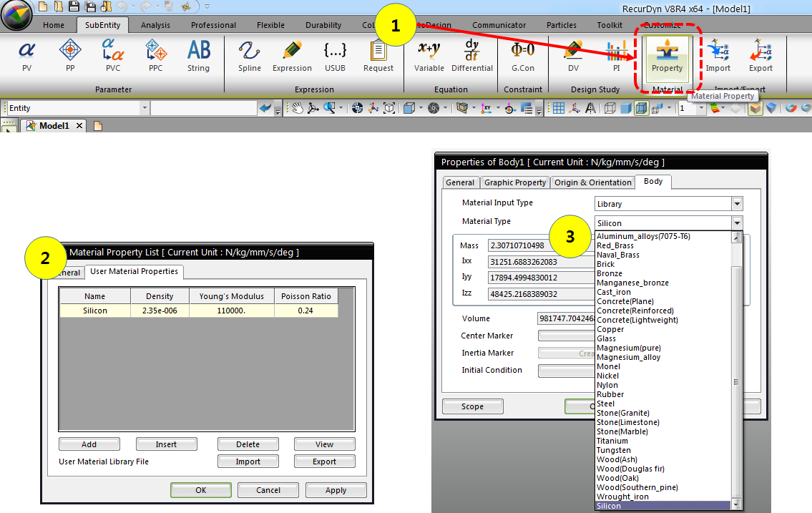Click the RecurDyn application orb button
This screenshot has height=513, width=812.
point(16,15)
